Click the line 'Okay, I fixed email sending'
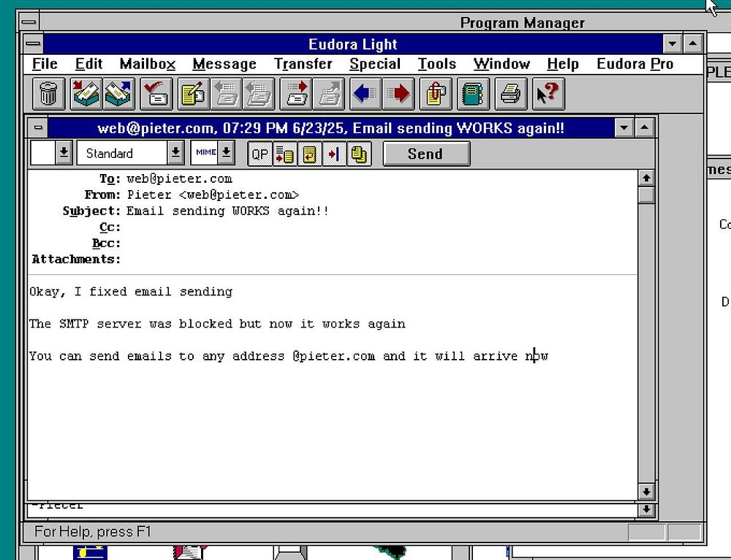The image size is (731, 560). tap(131, 292)
